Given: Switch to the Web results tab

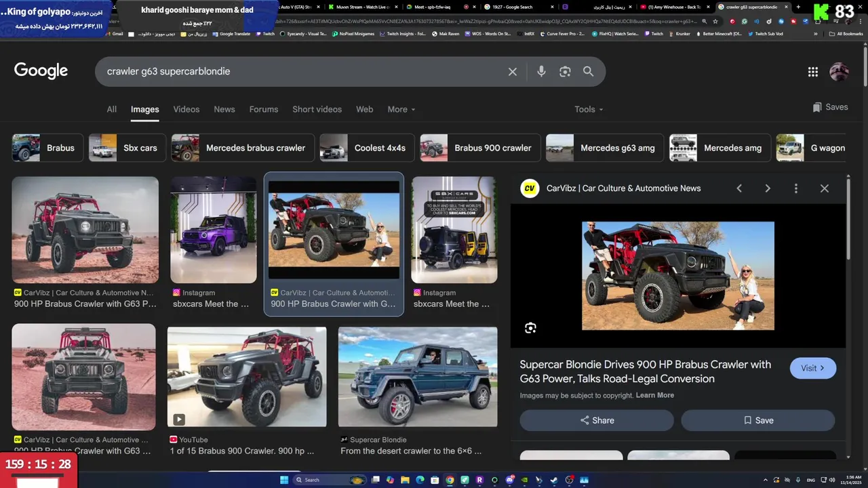Looking at the screenshot, I should 365,109.
